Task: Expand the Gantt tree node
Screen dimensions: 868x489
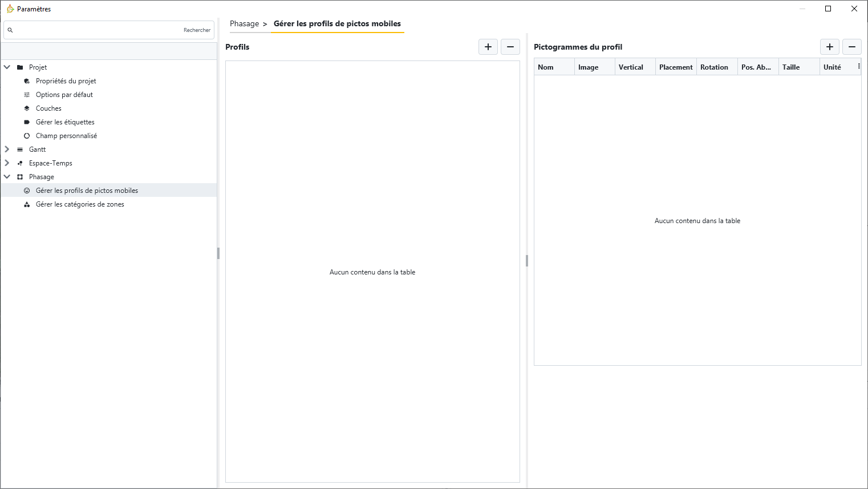Action: pyautogui.click(x=7, y=149)
